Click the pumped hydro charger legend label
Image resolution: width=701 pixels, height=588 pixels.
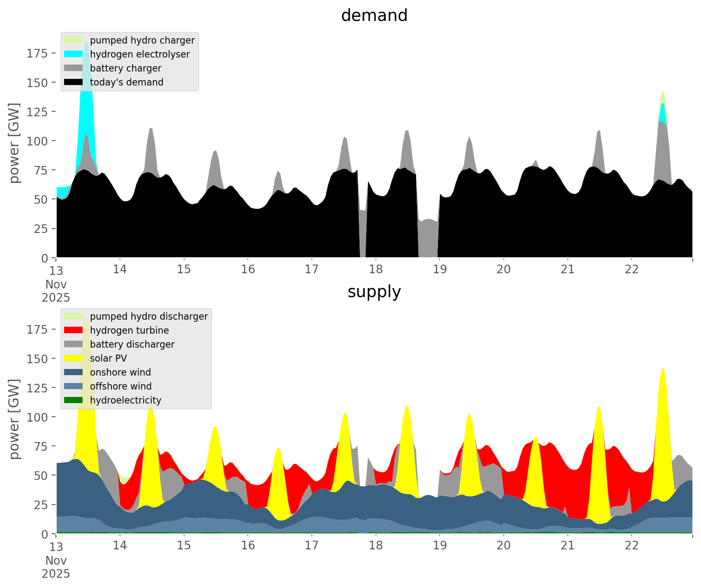(142, 40)
